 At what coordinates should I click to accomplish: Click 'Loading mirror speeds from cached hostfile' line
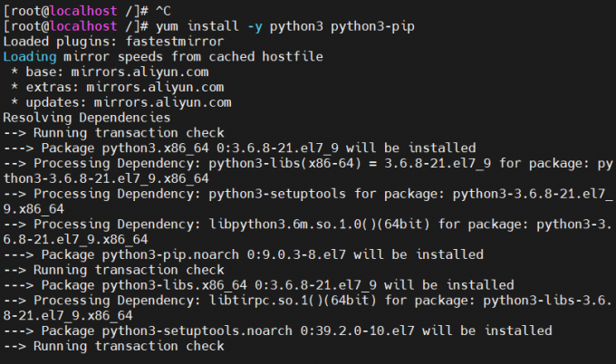coord(163,57)
